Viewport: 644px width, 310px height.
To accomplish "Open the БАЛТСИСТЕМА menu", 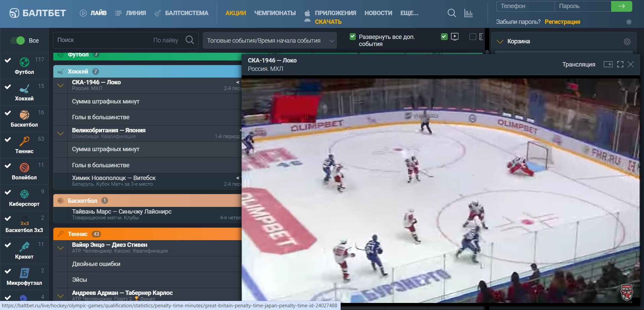I will pyautogui.click(x=181, y=13).
